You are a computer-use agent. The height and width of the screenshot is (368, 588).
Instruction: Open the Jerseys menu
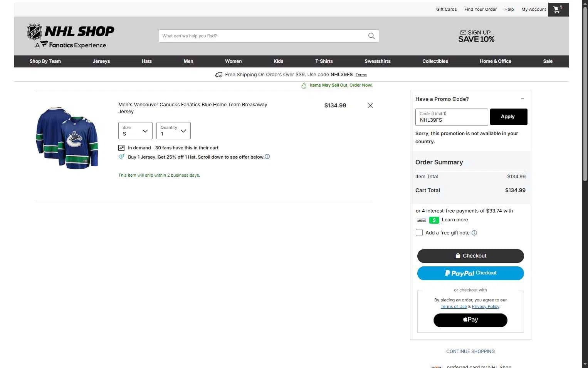click(101, 61)
